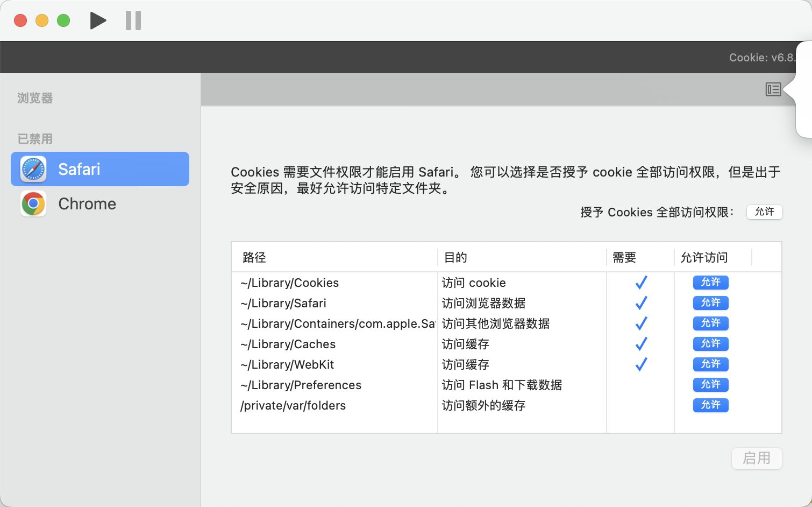Click the 已禁用 sidebar section label
Screen dimensions: 812x507
(35, 139)
